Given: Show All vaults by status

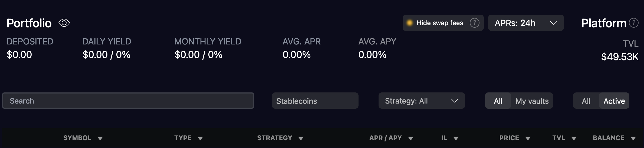Looking at the screenshot, I should click(586, 101).
